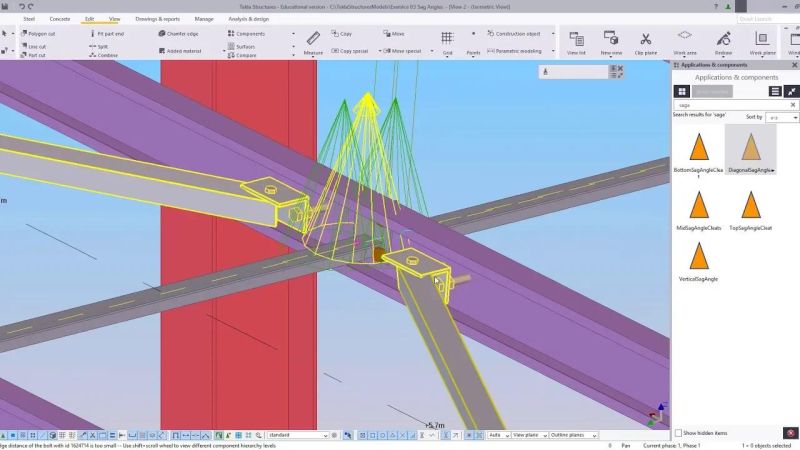
Task: Click the Compare command
Action: (x=242, y=55)
